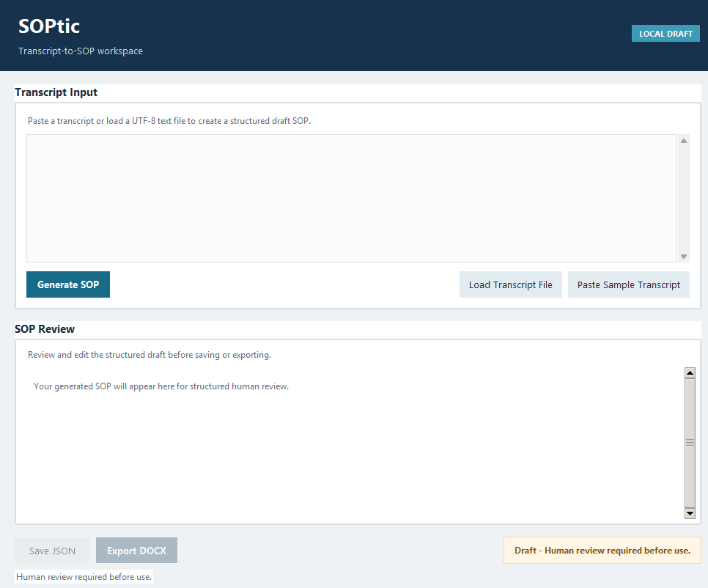This screenshot has width=708, height=588.
Task: Click SOP Review scroll-down arrow
Action: tap(690, 513)
